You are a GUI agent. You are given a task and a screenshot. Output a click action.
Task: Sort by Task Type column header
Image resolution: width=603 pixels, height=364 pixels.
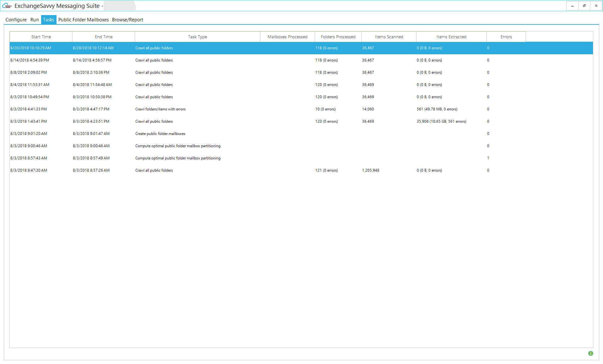point(198,37)
